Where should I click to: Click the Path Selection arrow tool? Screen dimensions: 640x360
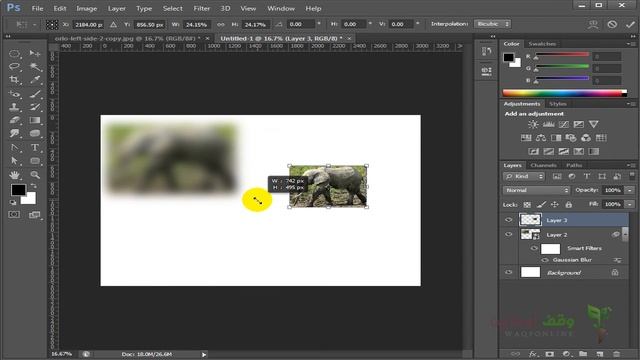(14, 161)
